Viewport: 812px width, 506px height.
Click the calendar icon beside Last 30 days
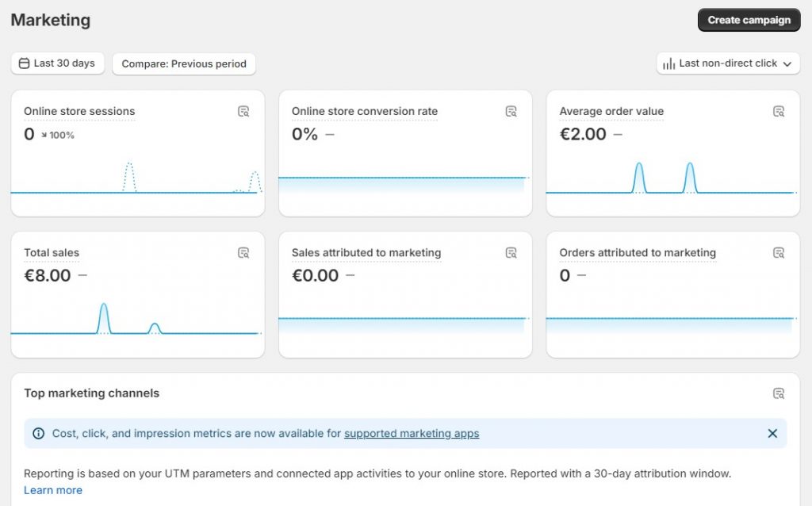point(25,63)
